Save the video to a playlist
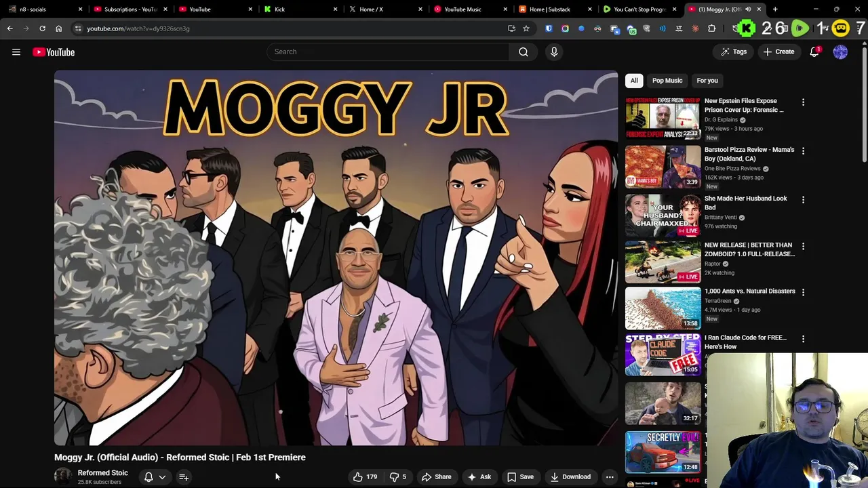 tap(520, 476)
